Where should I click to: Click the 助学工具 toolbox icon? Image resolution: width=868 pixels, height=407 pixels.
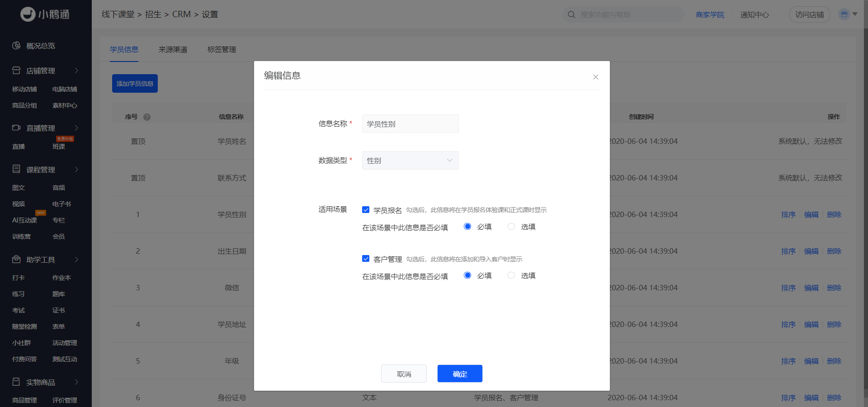(x=16, y=259)
